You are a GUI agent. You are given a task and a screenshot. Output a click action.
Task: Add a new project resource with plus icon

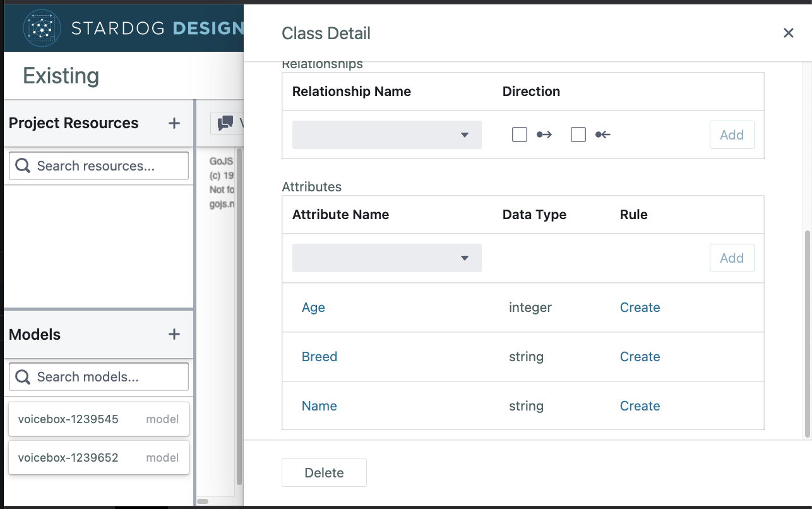point(174,123)
